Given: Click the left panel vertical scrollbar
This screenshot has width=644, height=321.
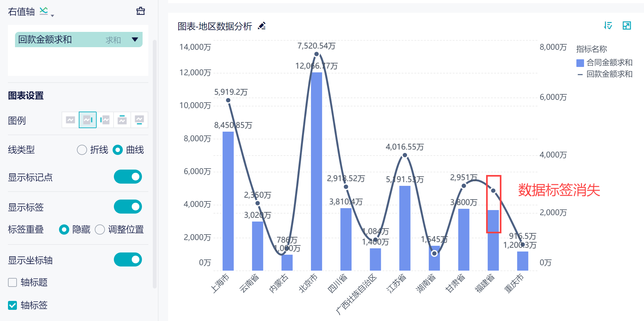Looking at the screenshot, I should click(155, 164).
